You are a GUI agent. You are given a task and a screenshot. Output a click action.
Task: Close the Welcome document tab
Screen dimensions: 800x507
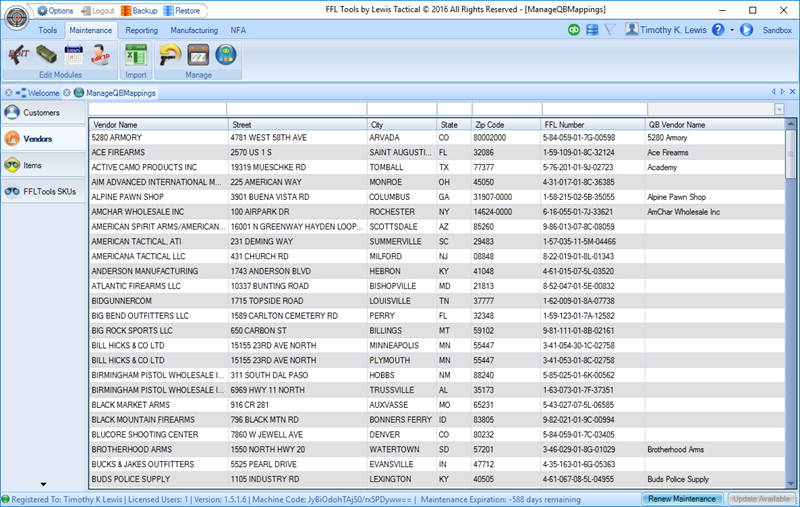(x=9, y=93)
